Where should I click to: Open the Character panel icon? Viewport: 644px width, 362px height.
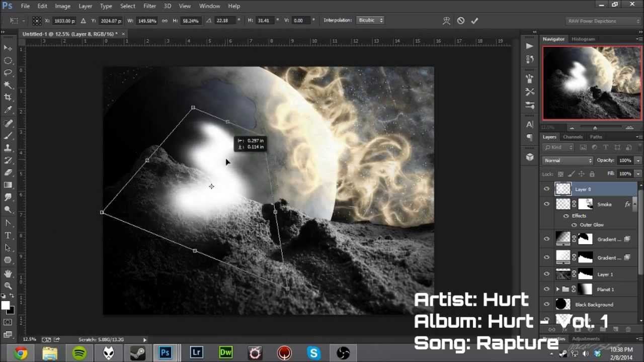point(529,124)
